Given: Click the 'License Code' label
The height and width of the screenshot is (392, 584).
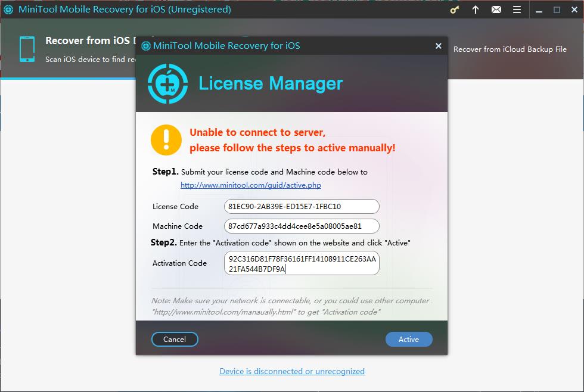Looking at the screenshot, I should coord(175,207).
